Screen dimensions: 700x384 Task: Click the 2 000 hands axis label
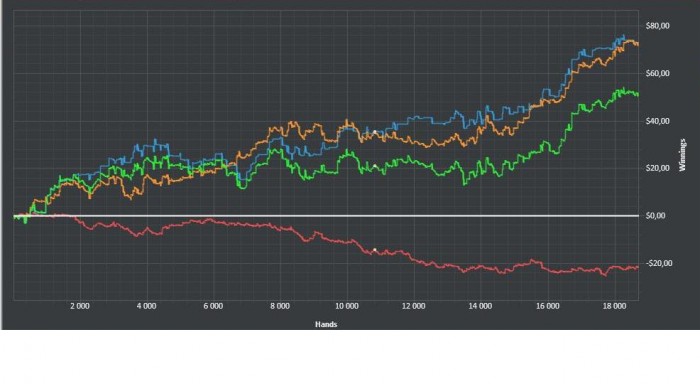pos(80,306)
